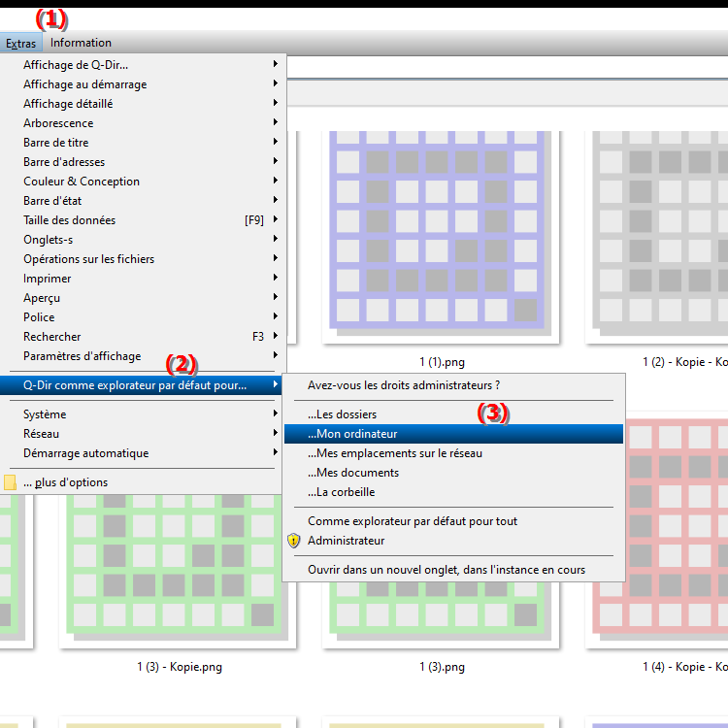
Task: Select the pink 1 (4) - Kopie thumbnail
Action: click(677, 532)
